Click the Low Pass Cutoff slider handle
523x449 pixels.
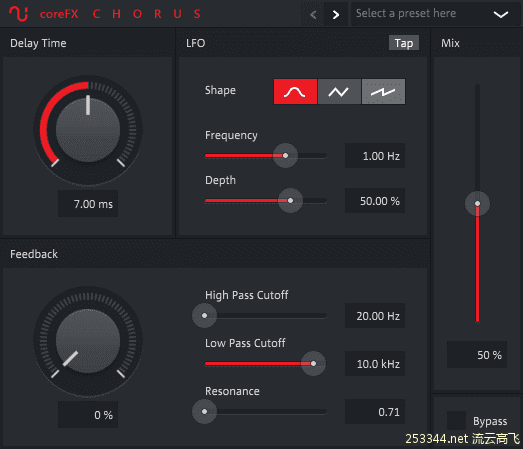coord(313,363)
